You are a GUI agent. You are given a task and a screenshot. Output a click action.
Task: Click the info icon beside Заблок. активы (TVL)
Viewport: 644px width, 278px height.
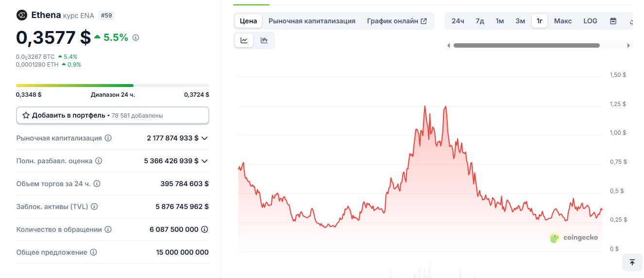pyautogui.click(x=94, y=207)
